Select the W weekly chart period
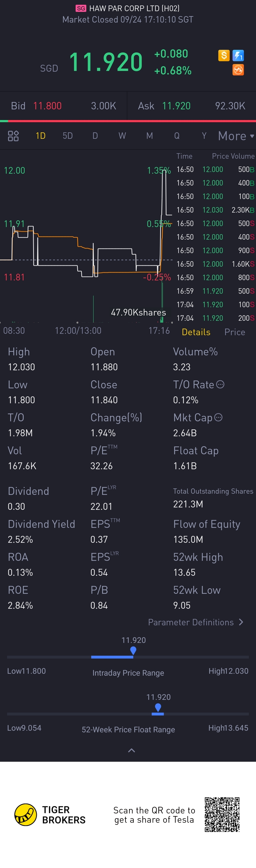The height and width of the screenshot is (868, 256). [x=122, y=136]
